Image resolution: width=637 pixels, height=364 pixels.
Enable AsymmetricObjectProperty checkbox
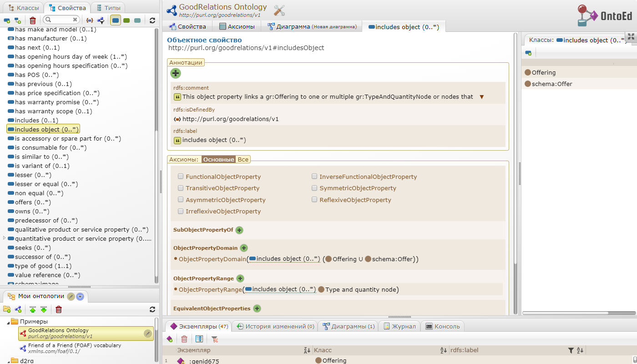(181, 199)
